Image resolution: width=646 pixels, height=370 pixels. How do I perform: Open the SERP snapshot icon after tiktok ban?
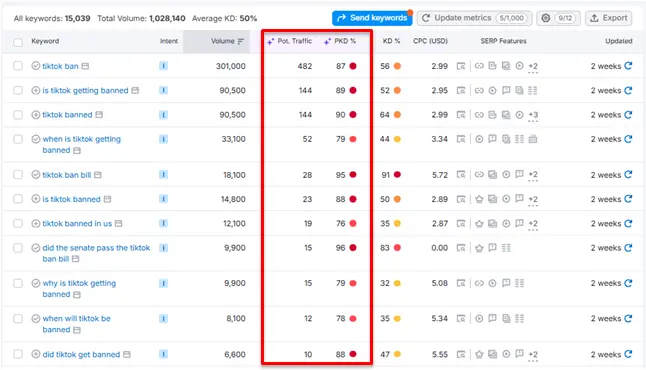tap(85, 66)
